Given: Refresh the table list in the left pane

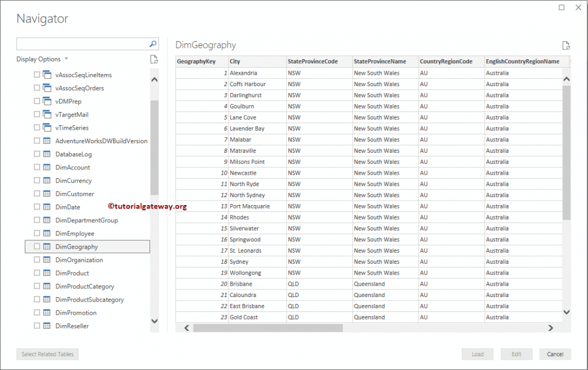Looking at the screenshot, I should (x=153, y=59).
